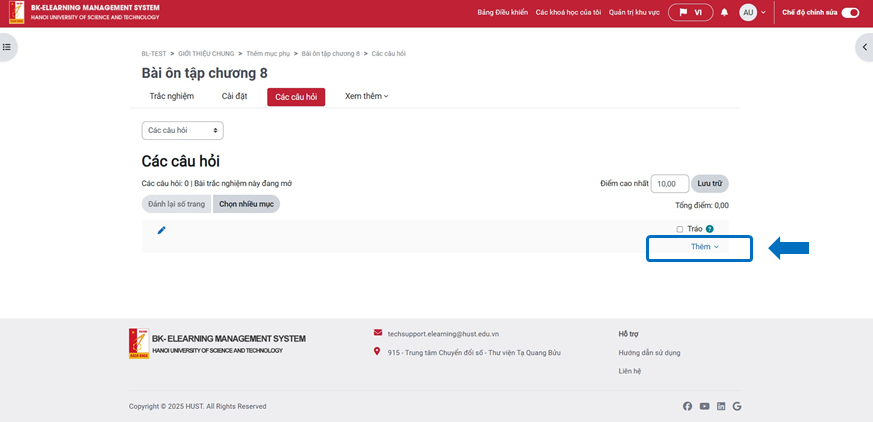
Task: Switch to the Cài đặt tab
Action: point(234,96)
